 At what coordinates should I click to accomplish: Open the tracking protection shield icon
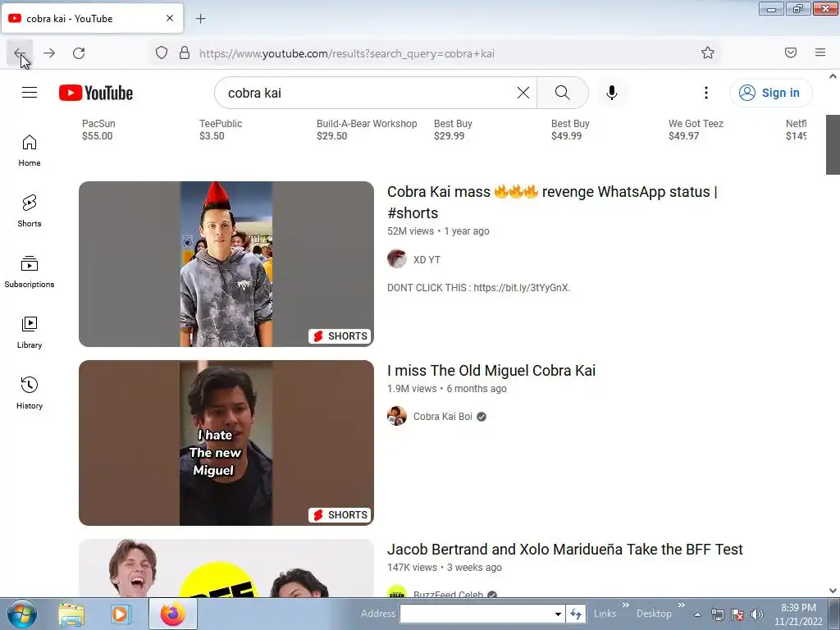(162, 53)
